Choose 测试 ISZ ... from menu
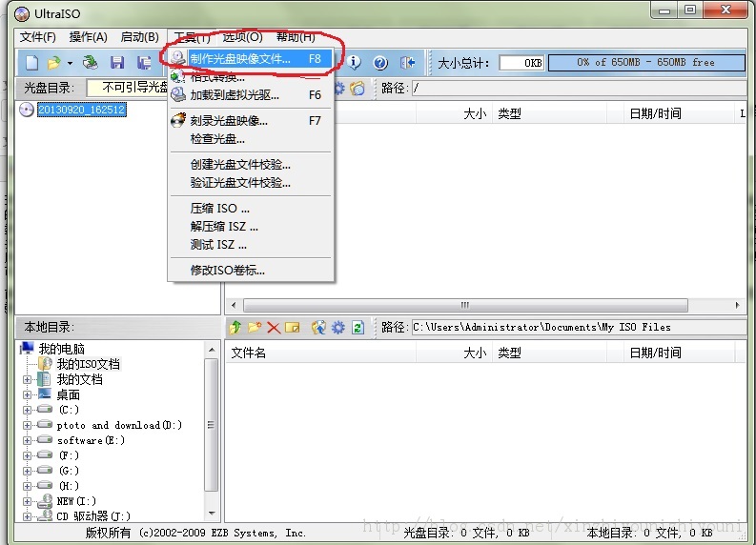The height and width of the screenshot is (545, 756). tap(251, 245)
